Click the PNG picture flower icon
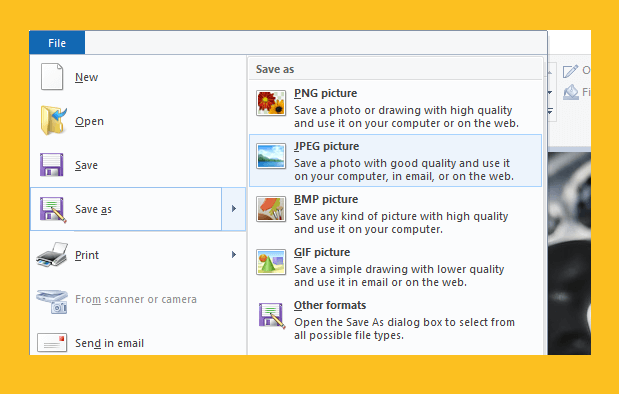 tap(271, 103)
